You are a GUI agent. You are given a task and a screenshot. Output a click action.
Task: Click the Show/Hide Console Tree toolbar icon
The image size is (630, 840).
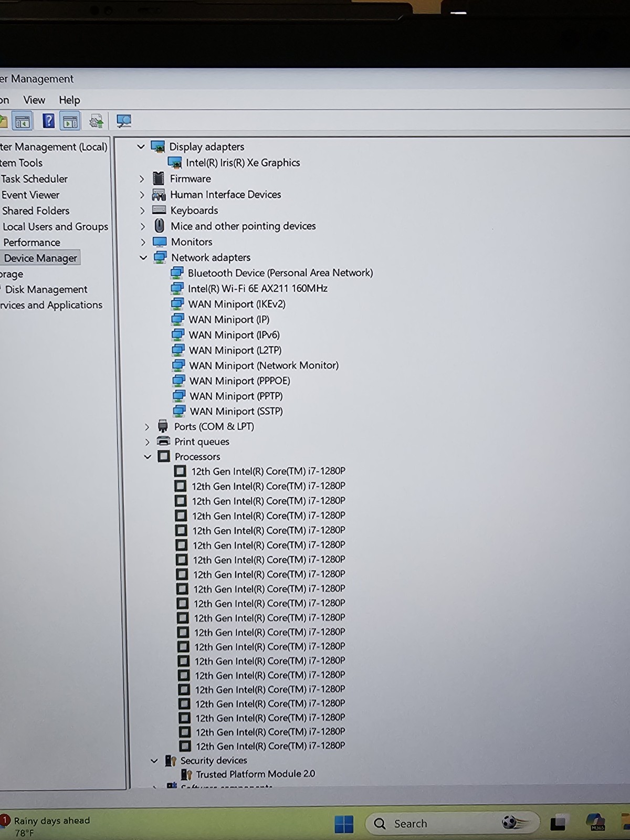pyautogui.click(x=23, y=122)
